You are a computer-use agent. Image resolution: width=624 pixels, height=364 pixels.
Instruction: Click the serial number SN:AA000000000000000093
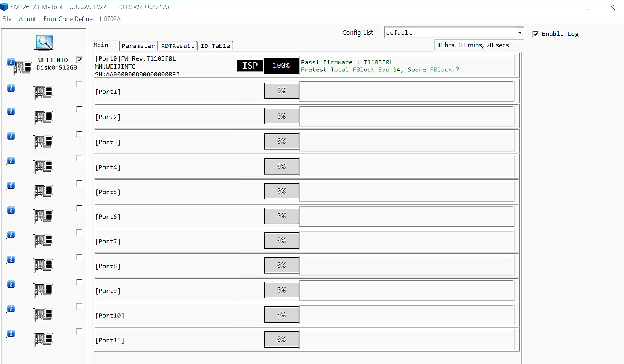137,74
